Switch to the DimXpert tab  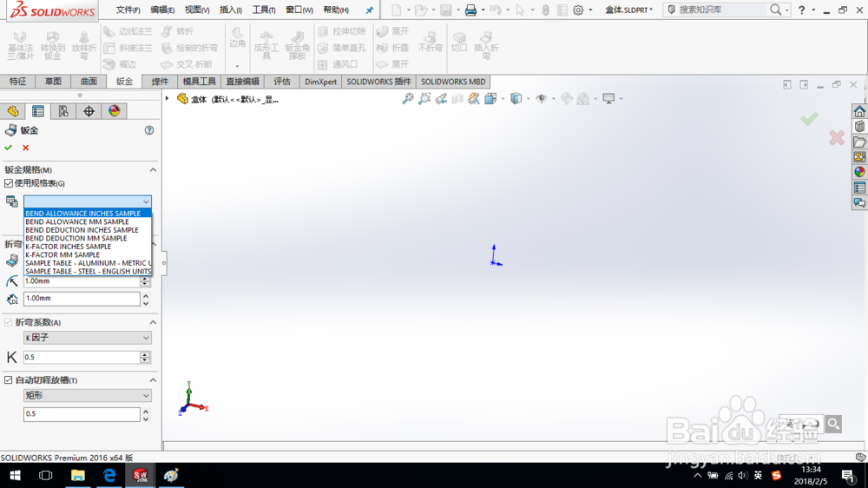320,82
